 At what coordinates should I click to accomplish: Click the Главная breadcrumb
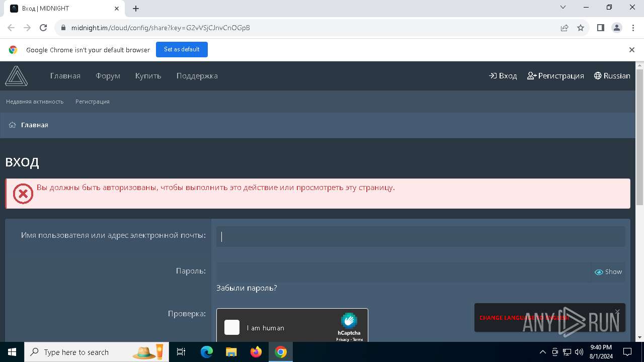pyautogui.click(x=35, y=125)
